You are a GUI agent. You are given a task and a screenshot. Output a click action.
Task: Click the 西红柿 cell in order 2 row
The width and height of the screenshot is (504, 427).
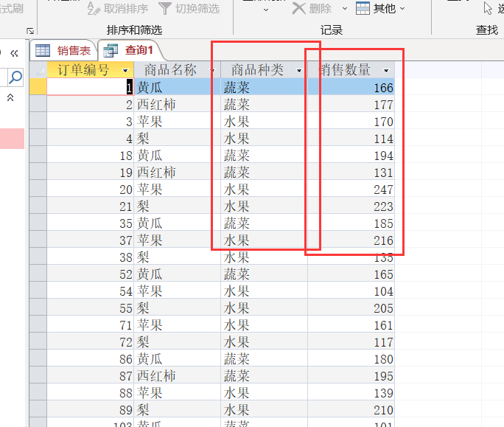point(177,105)
